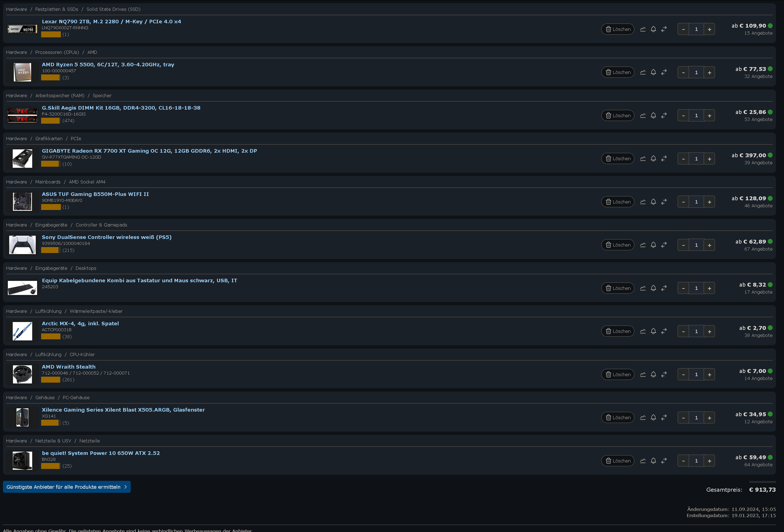Set price alert bell for AMD Ryzen 5 5500
Viewport: 784px width, 532px height.
pyautogui.click(x=653, y=73)
